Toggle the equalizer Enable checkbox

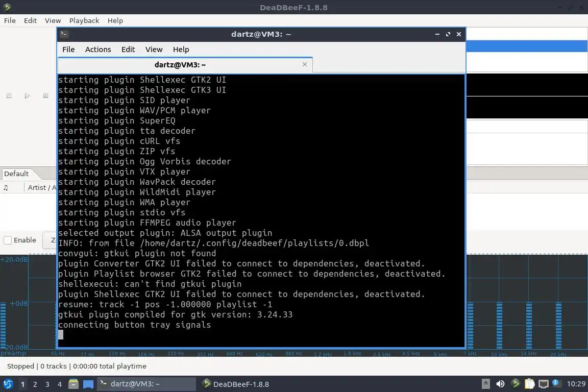click(8, 240)
